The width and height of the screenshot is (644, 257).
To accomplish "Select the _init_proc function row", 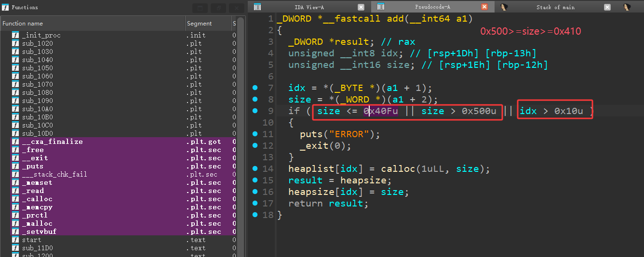I will click(x=119, y=35).
